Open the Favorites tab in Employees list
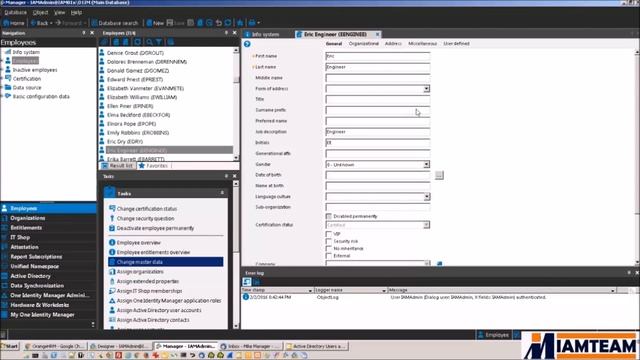 pyautogui.click(x=153, y=166)
